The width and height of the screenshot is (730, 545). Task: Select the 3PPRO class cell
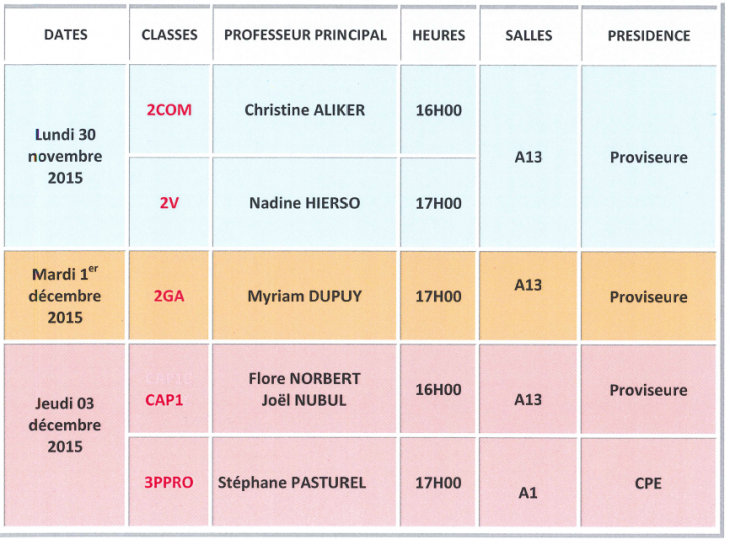coord(169,482)
